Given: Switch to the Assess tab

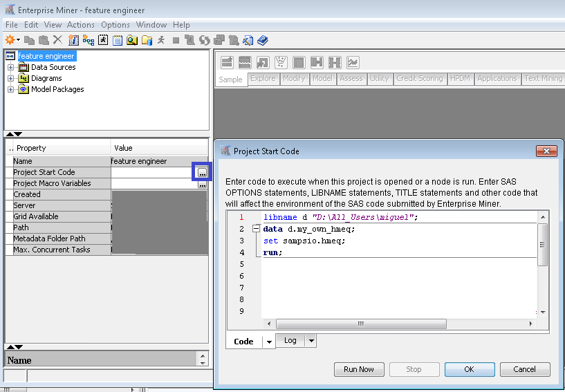Looking at the screenshot, I should [x=351, y=79].
